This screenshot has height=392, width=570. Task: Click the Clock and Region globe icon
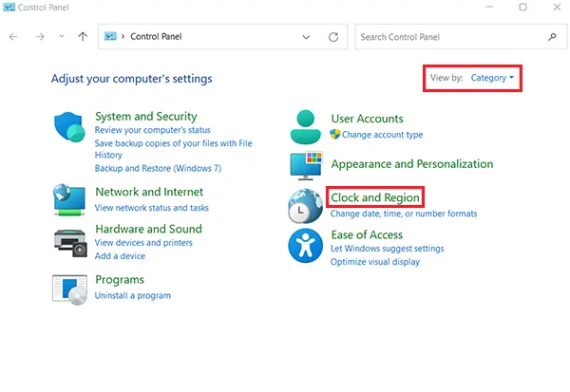(x=307, y=205)
